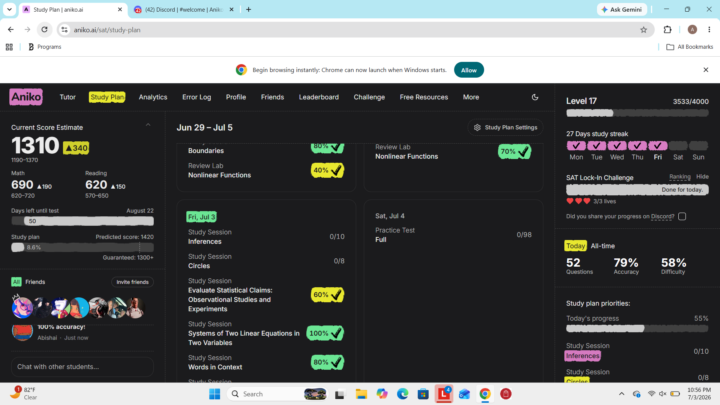Open the Chrome extensions icon
Screen dimensions: 720x405
pyautogui.click(x=667, y=30)
